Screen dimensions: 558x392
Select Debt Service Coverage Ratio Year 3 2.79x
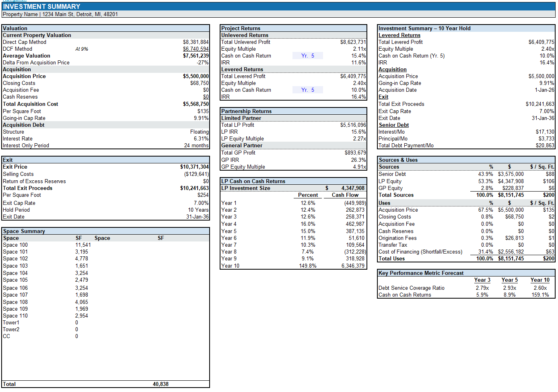click(482, 288)
